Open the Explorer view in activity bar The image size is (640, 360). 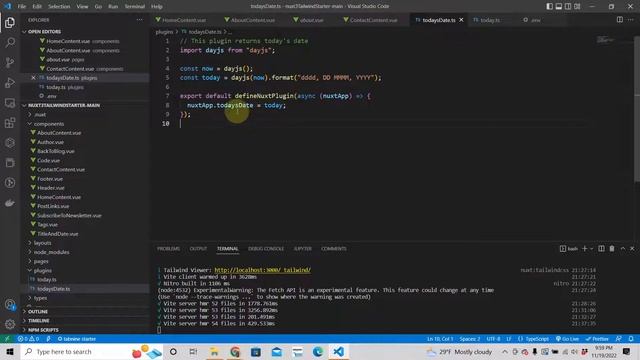(x=10, y=22)
